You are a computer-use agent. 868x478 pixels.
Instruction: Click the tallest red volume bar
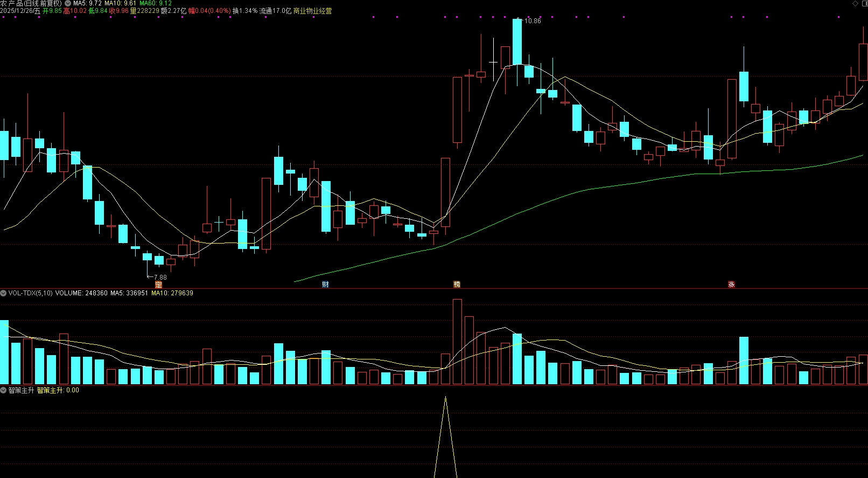[x=457, y=342]
